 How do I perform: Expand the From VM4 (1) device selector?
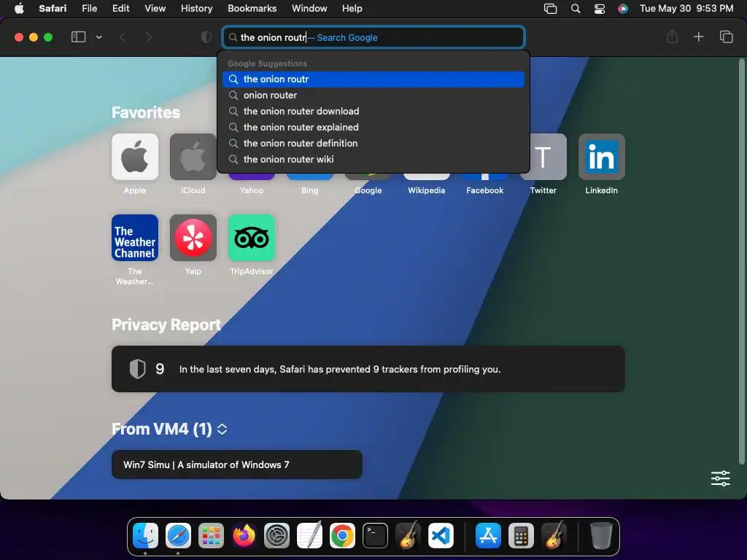click(222, 429)
